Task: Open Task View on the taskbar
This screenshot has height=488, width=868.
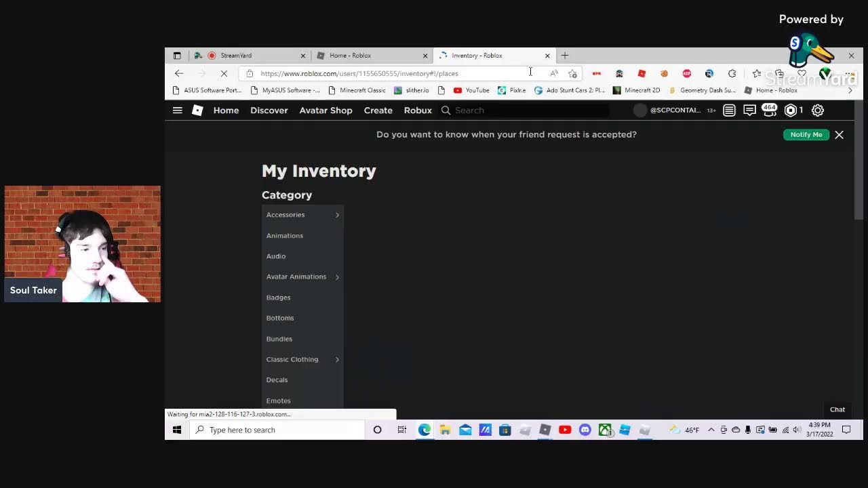Action: pyautogui.click(x=402, y=430)
